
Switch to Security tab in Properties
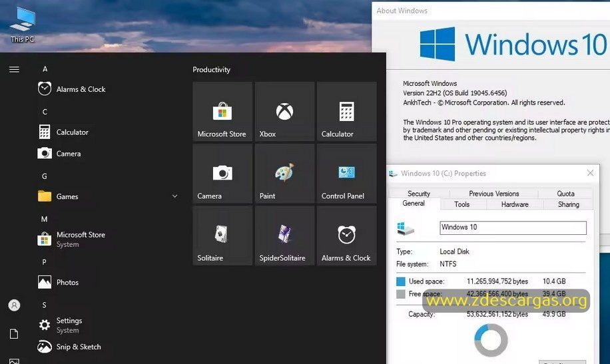pyautogui.click(x=419, y=193)
